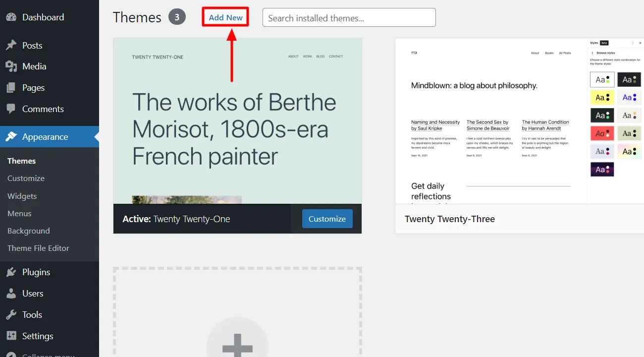Open Users via the person icon

click(x=11, y=294)
